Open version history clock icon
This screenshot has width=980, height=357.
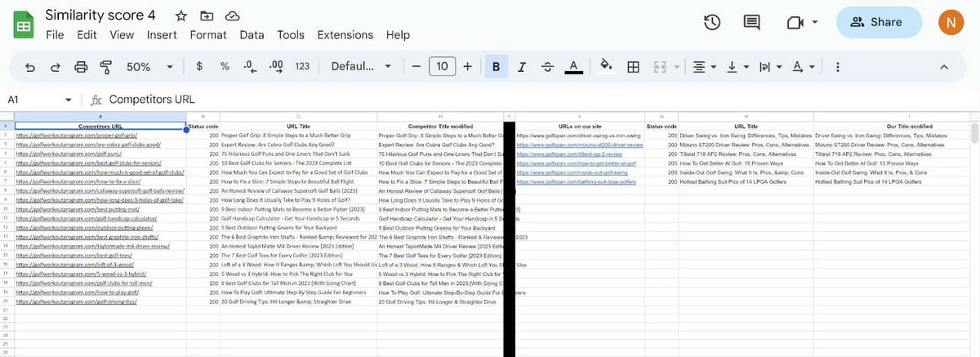pos(711,22)
